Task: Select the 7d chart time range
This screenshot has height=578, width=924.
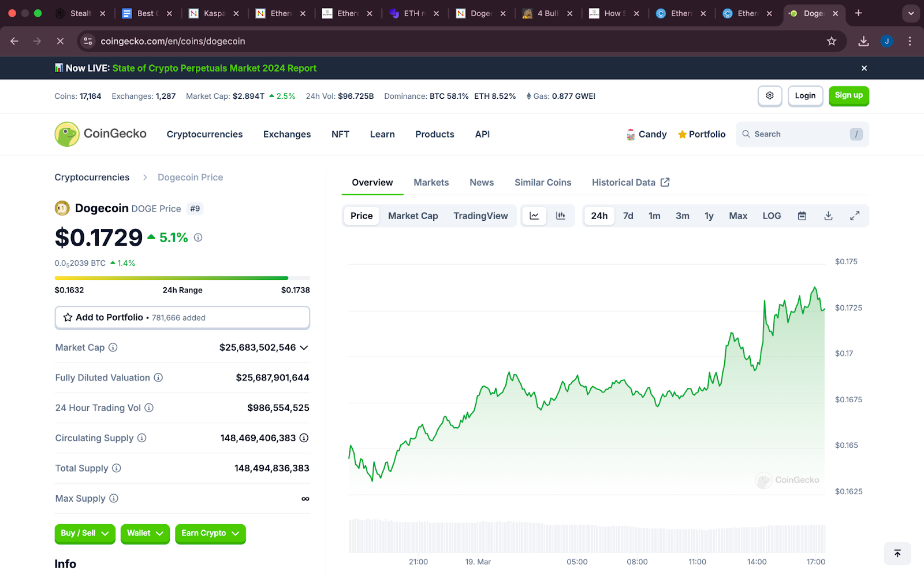Action: pos(628,216)
